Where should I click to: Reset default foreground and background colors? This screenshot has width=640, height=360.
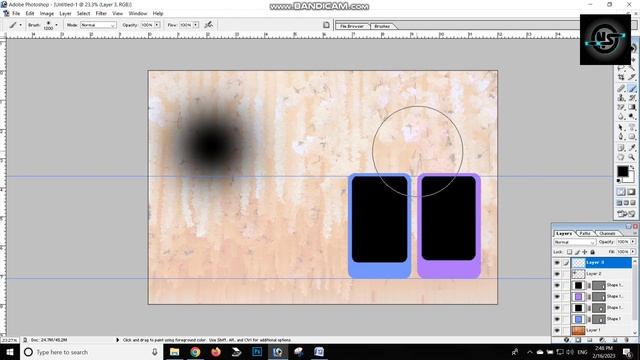click(x=618, y=180)
